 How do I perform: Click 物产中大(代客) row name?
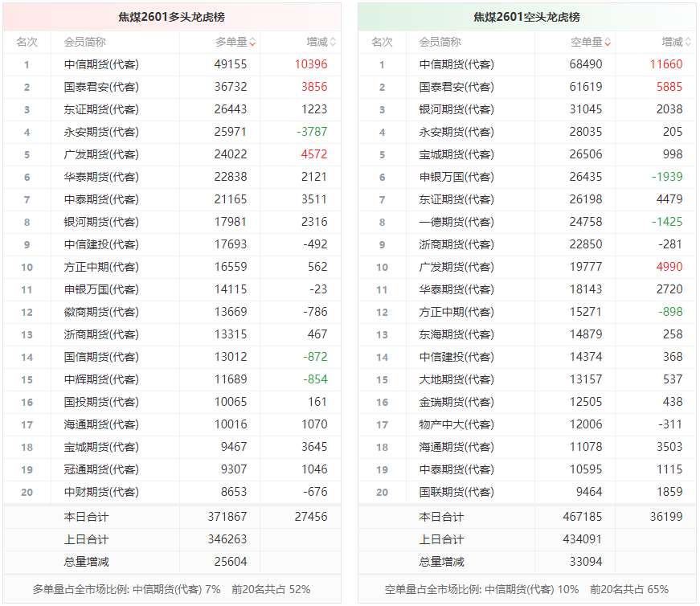[x=456, y=424]
